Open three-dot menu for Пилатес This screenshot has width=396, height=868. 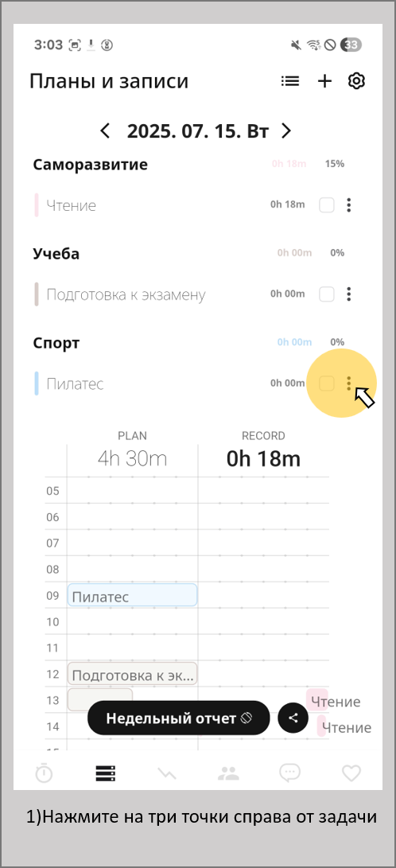[348, 383]
